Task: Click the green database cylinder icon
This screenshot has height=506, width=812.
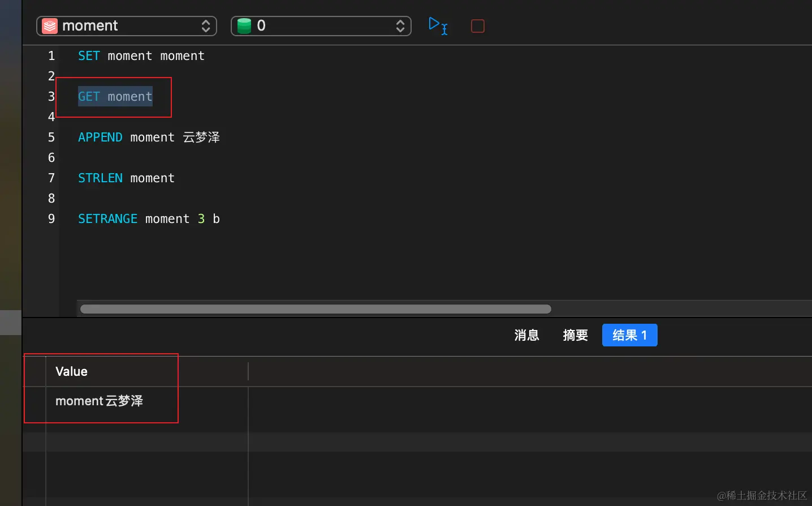Action: pos(244,26)
